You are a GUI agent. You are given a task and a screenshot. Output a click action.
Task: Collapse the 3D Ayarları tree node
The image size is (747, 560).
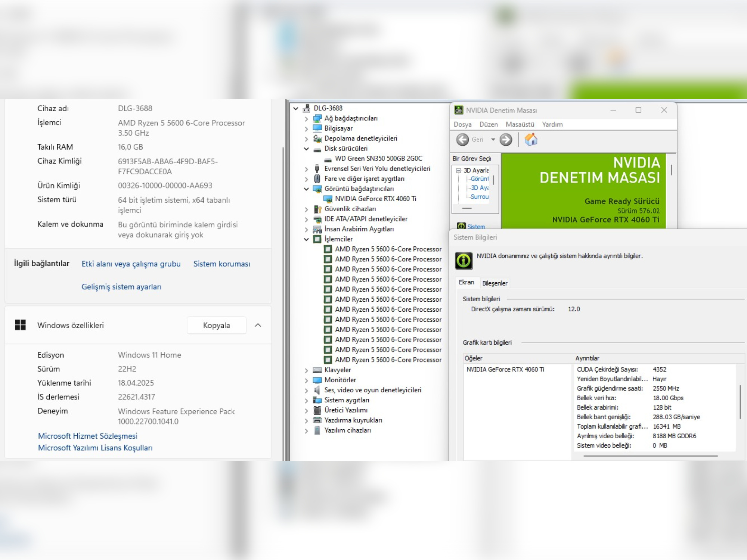pos(459,171)
